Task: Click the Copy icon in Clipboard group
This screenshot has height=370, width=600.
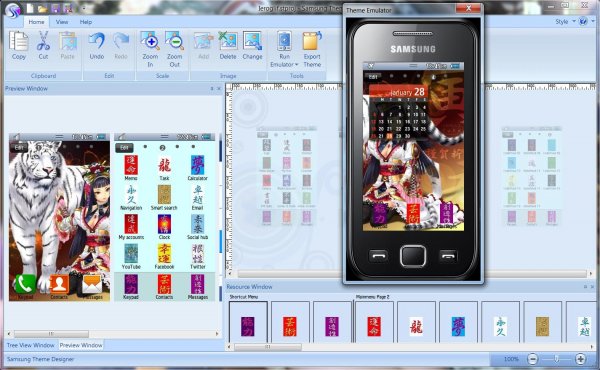Action: 19,41
